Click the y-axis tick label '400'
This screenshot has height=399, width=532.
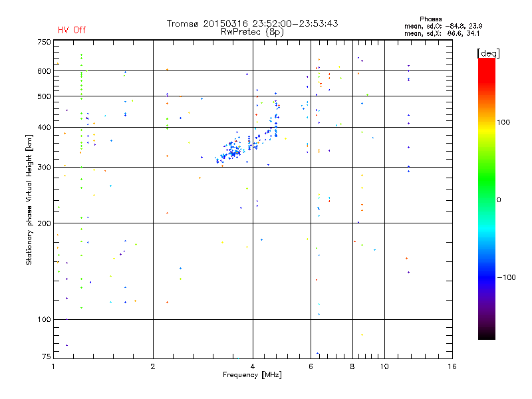(x=44, y=128)
